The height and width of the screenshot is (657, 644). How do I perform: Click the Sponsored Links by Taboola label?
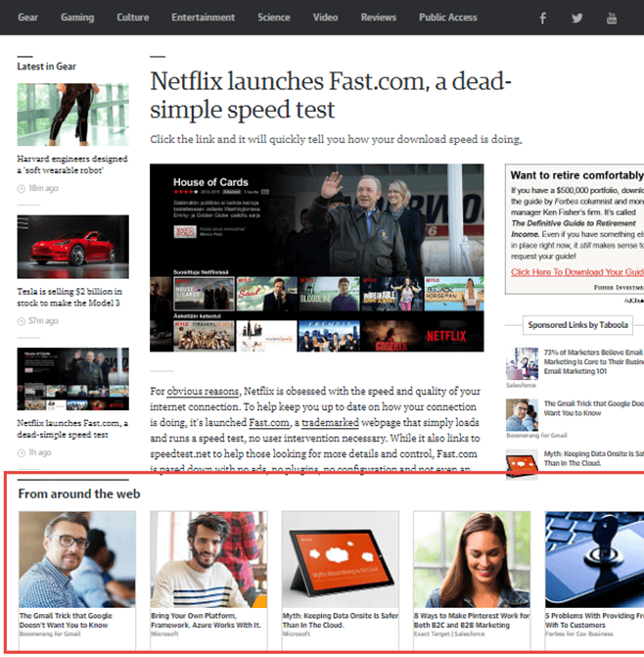tap(577, 325)
